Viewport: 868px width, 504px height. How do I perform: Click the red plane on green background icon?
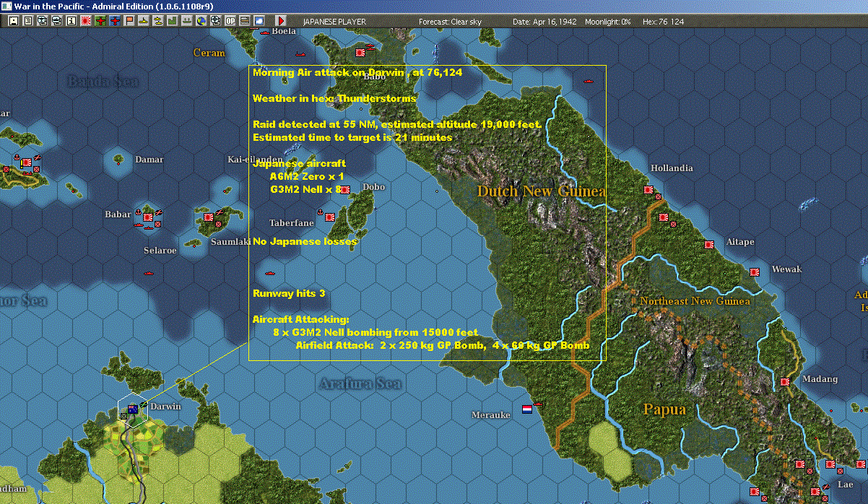coord(100,21)
